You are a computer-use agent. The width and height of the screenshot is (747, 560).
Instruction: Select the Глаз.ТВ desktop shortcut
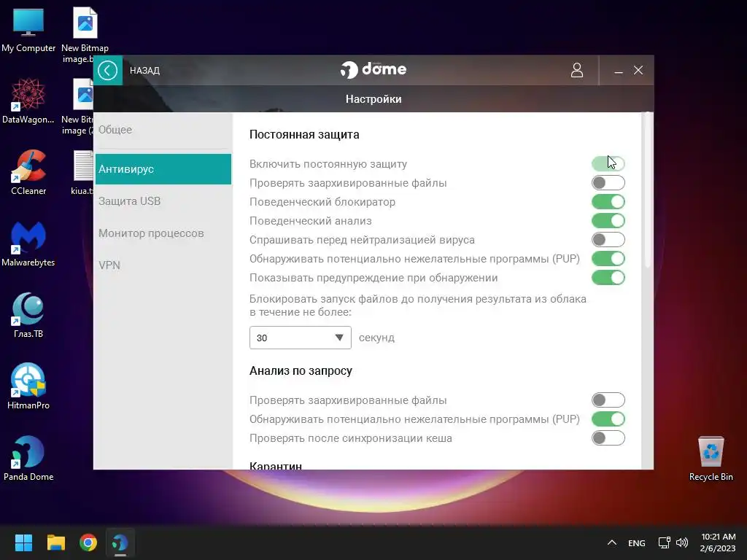28,315
